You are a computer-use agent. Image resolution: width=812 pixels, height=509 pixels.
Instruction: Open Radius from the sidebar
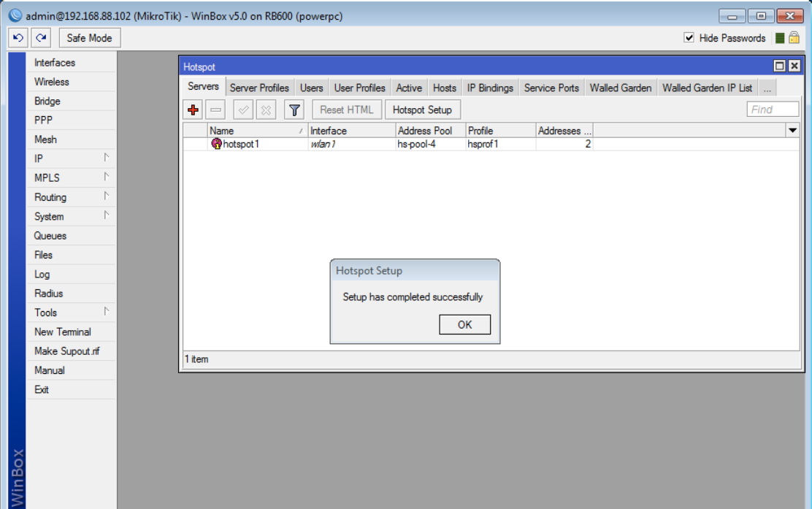[x=70, y=293]
